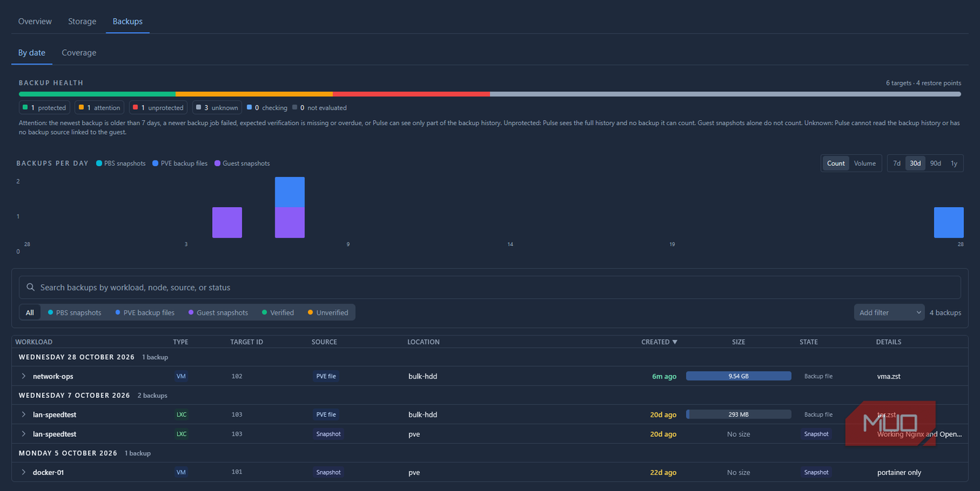Viewport: 980px width, 491px height.
Task: Expand the network-ops backup row
Action: [x=23, y=376]
